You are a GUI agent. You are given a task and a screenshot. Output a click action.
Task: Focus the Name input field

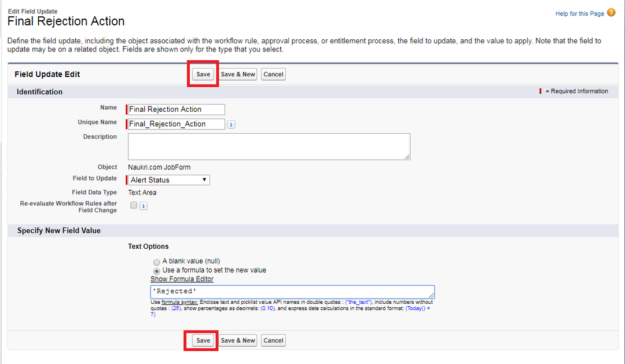click(176, 109)
